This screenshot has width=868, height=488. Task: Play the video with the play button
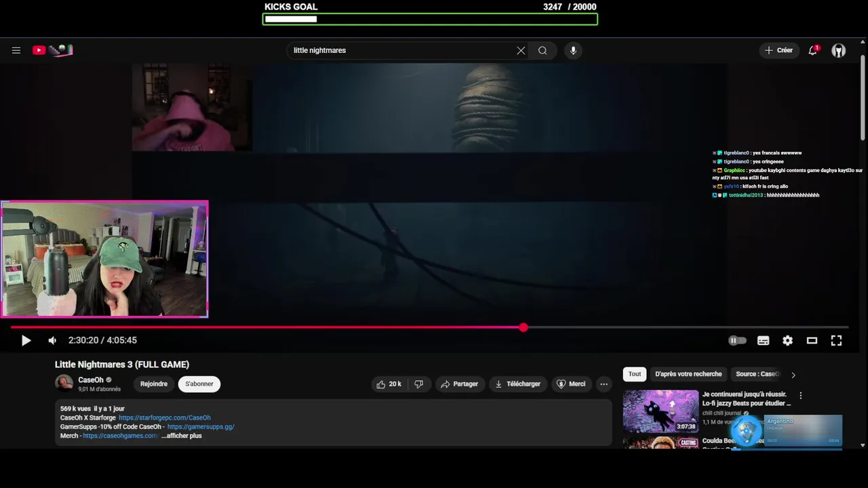[26, 340]
